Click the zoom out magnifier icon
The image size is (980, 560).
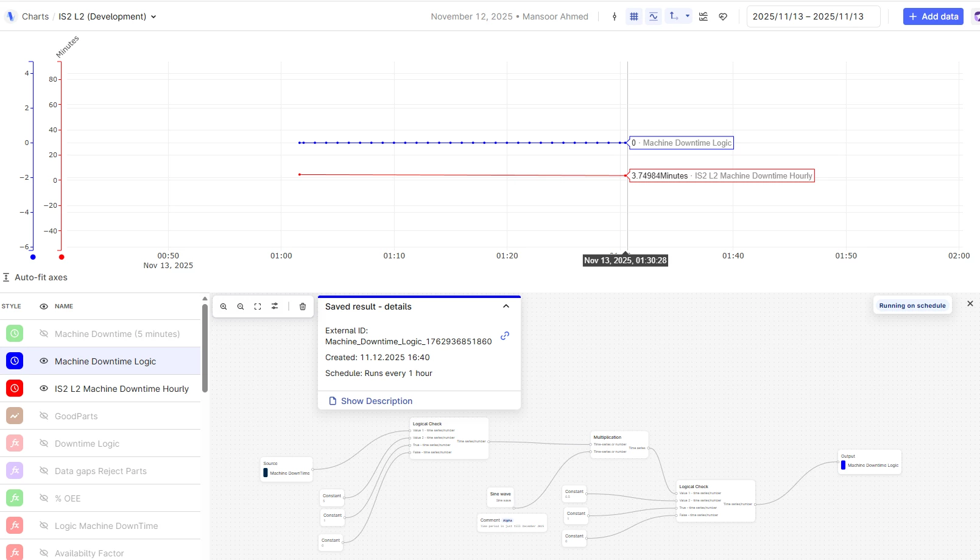tap(241, 307)
